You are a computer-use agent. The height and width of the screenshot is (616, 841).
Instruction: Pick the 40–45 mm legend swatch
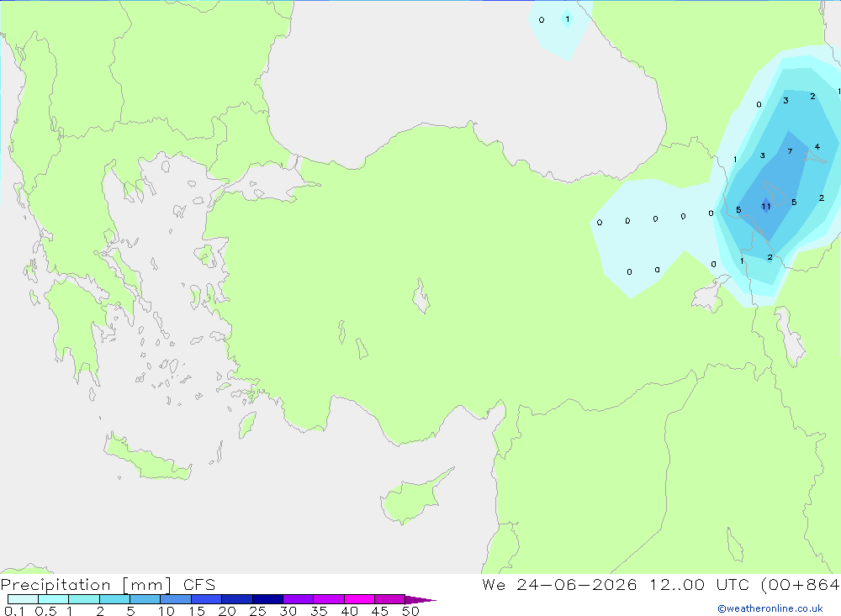pyautogui.click(x=359, y=599)
